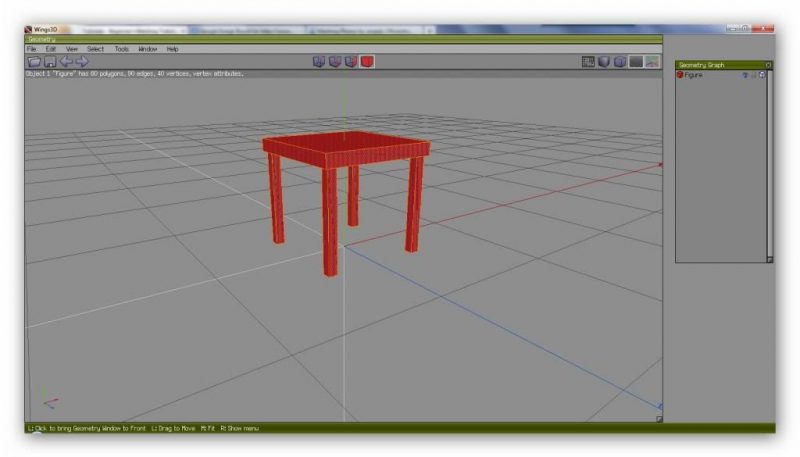Viewport: 800px width, 457px height.
Task: Select Figure in the Geometry Graph
Action: 693,75
